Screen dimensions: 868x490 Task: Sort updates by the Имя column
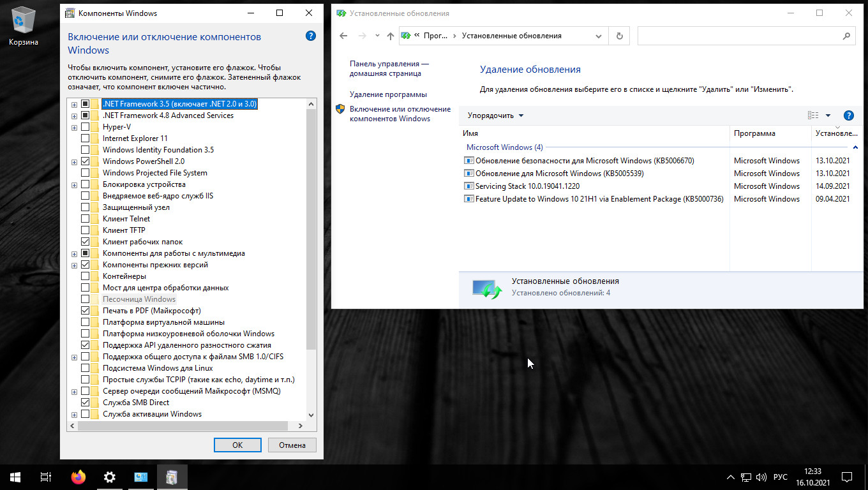coord(594,133)
